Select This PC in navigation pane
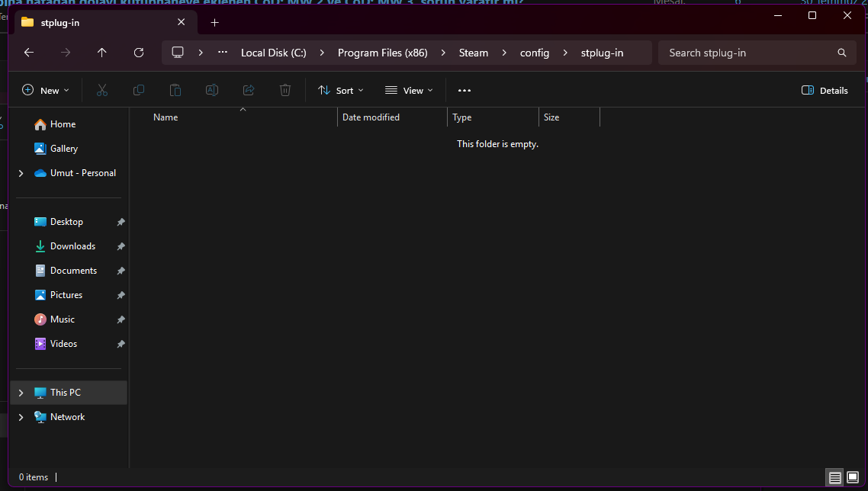 69,393
